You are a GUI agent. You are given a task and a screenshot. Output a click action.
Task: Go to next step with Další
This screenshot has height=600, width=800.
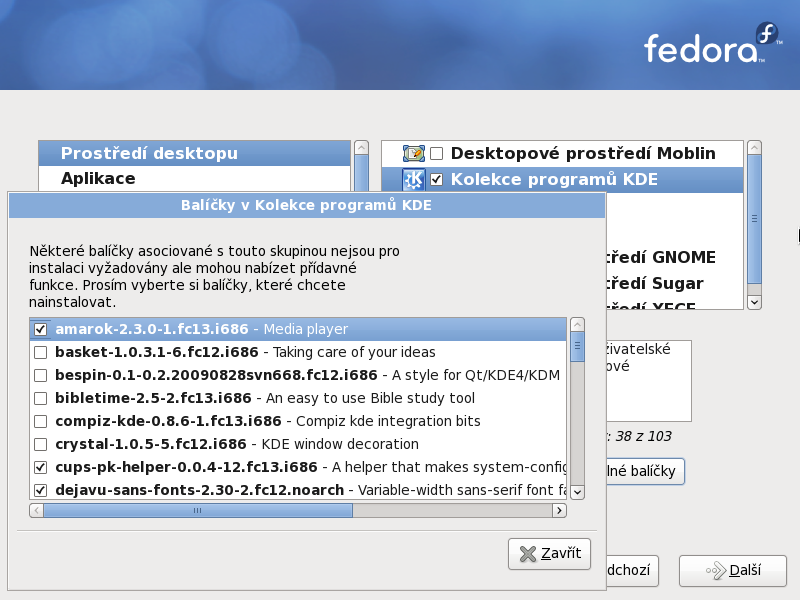click(x=733, y=570)
